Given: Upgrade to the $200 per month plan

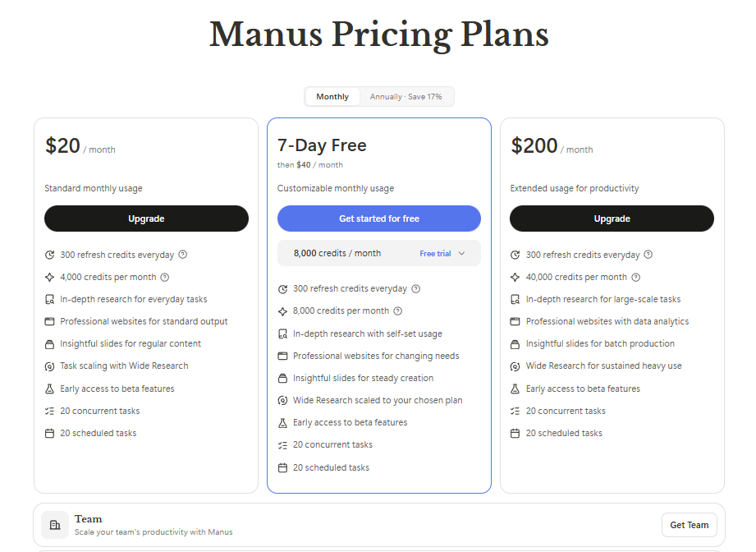Looking at the screenshot, I should [x=612, y=218].
